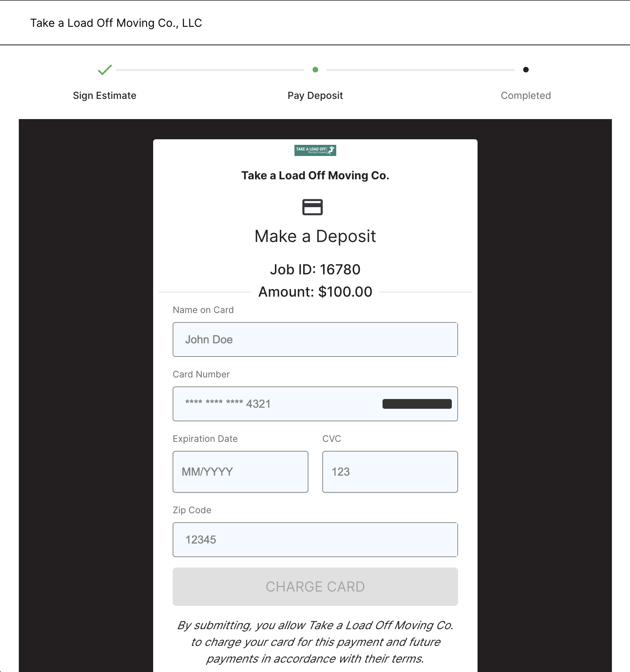Focus the Zip Code field
630x672 pixels.
coord(315,540)
